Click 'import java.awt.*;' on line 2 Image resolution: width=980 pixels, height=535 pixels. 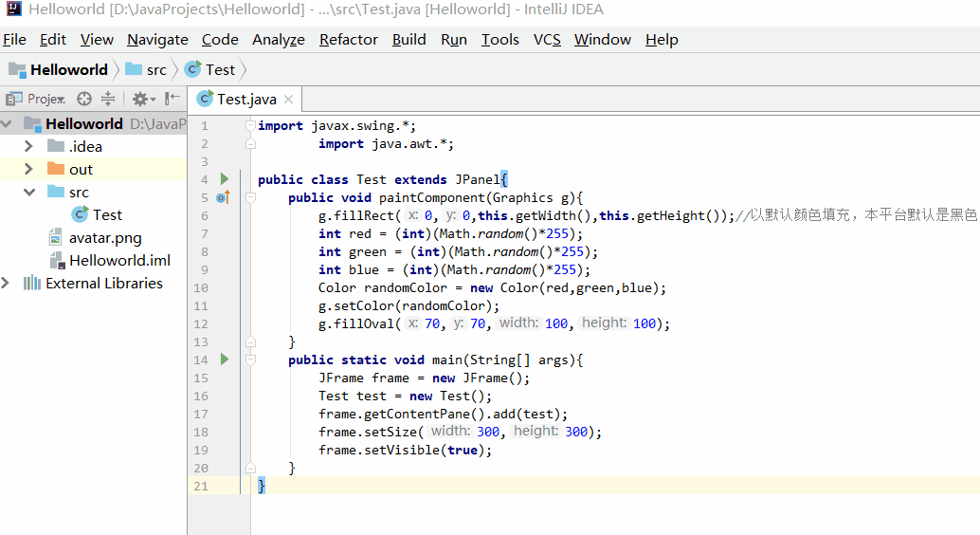coord(386,144)
